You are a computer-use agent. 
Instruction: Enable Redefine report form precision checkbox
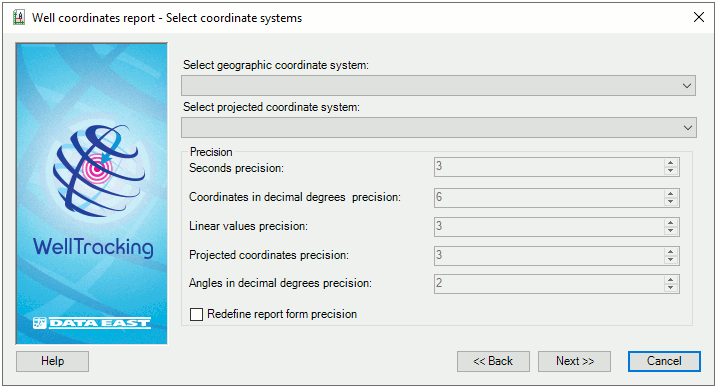pyautogui.click(x=196, y=314)
